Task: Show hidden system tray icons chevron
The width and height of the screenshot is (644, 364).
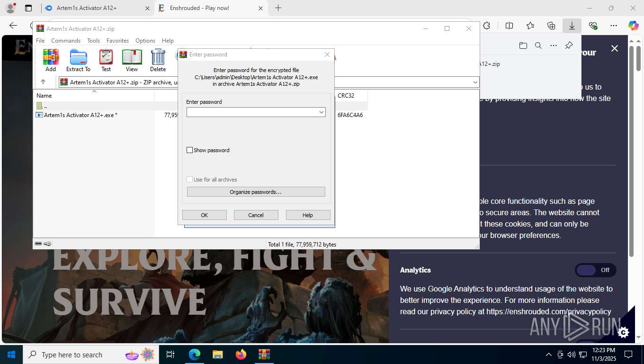Action: 548,355
